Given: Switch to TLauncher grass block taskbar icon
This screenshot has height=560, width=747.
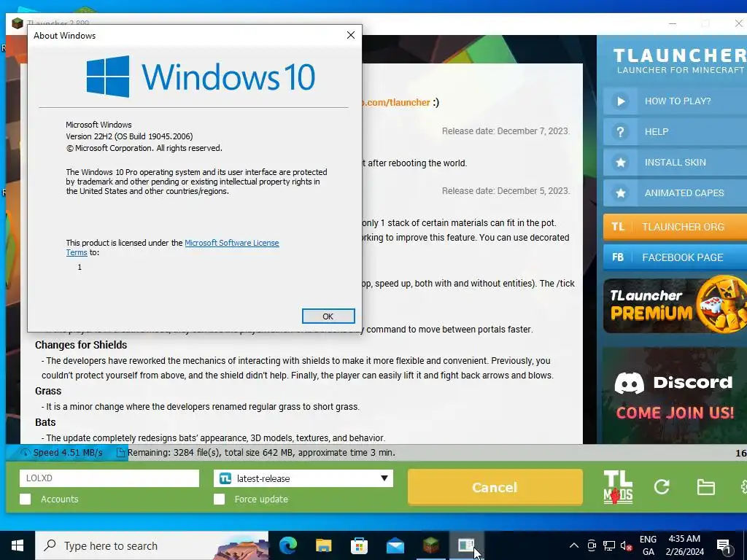Looking at the screenshot, I should [430, 545].
